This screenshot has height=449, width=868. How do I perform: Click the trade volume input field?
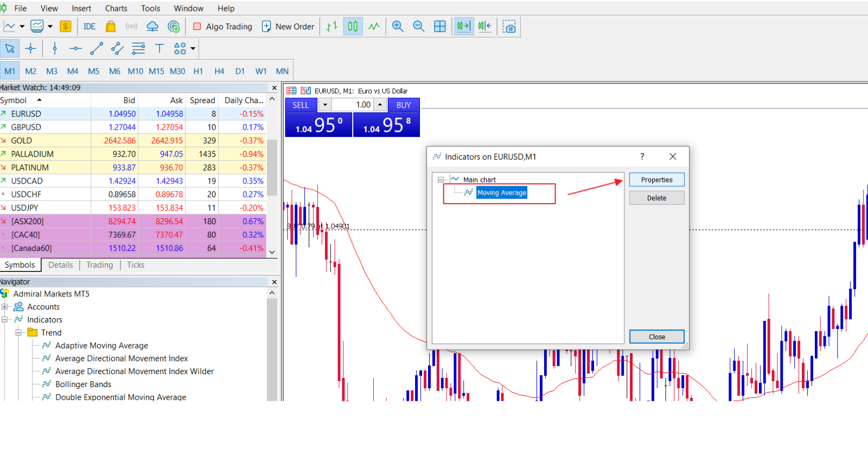point(353,105)
